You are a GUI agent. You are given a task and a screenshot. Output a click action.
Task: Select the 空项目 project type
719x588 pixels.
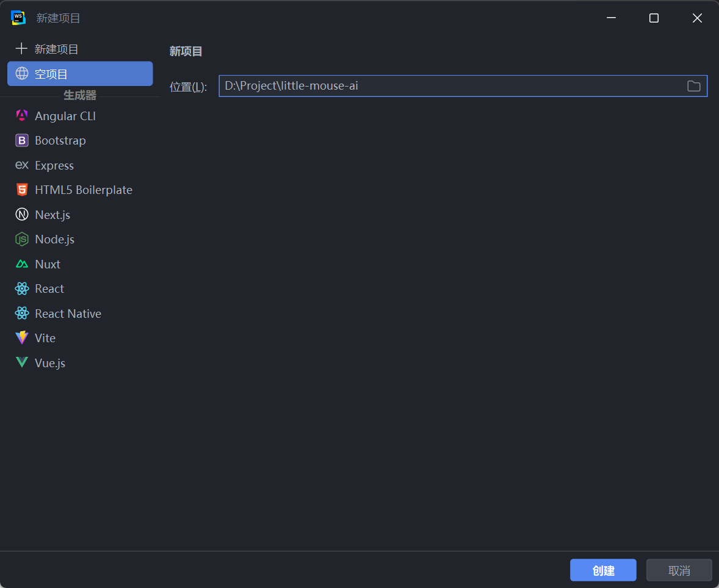(80, 74)
